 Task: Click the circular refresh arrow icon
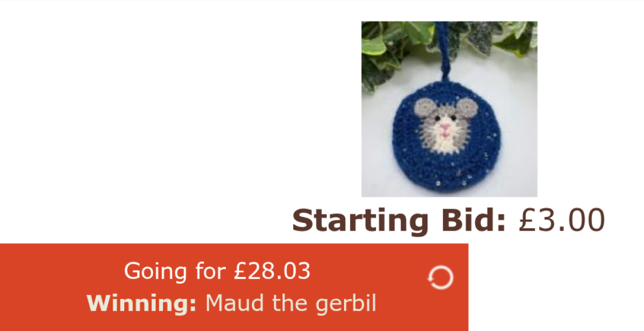(440, 277)
